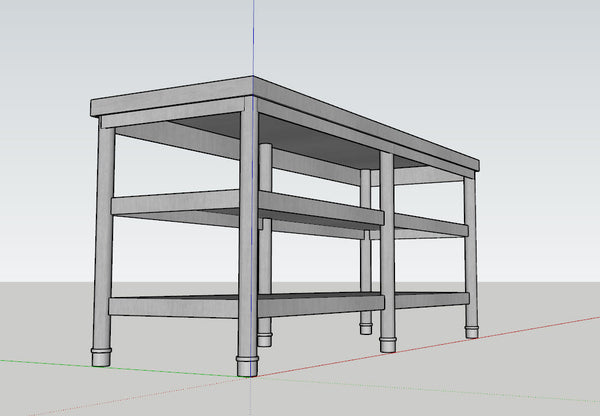Select the corner leg at the axis origin
The height and width of the screenshot is (416, 600).
pyautogui.click(x=248, y=237)
